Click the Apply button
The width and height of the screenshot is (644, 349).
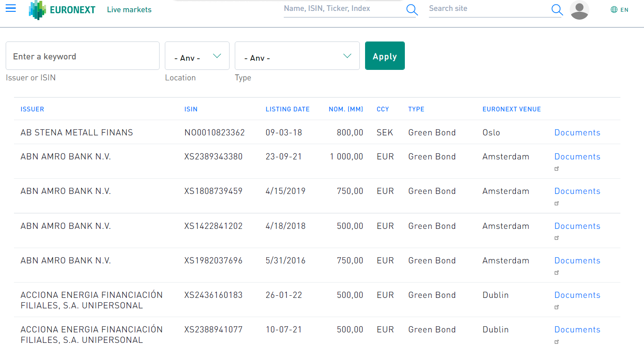tap(385, 55)
